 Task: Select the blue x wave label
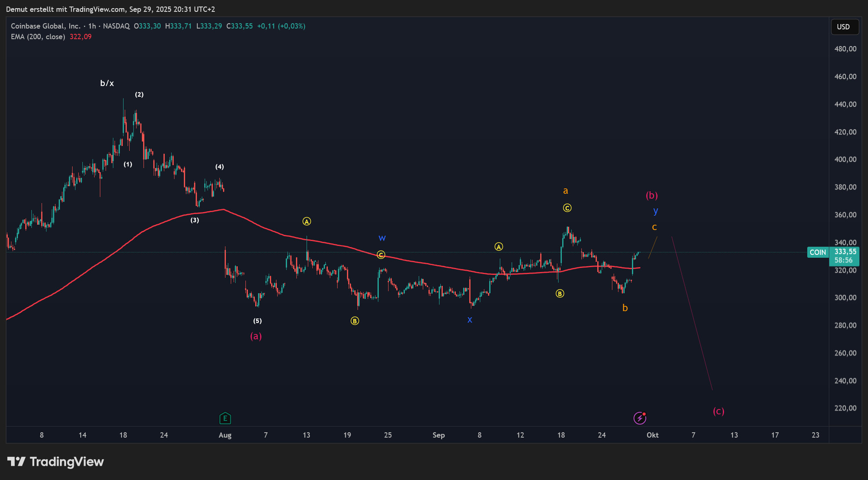tap(470, 320)
